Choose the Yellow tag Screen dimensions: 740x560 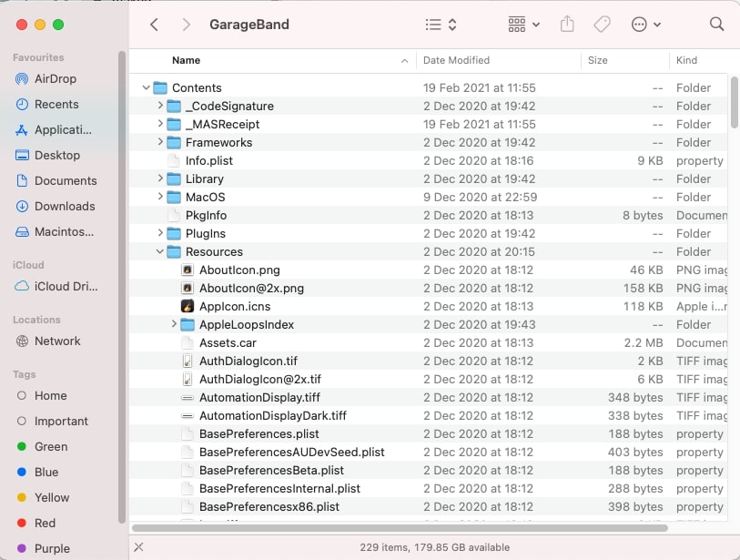43,498
